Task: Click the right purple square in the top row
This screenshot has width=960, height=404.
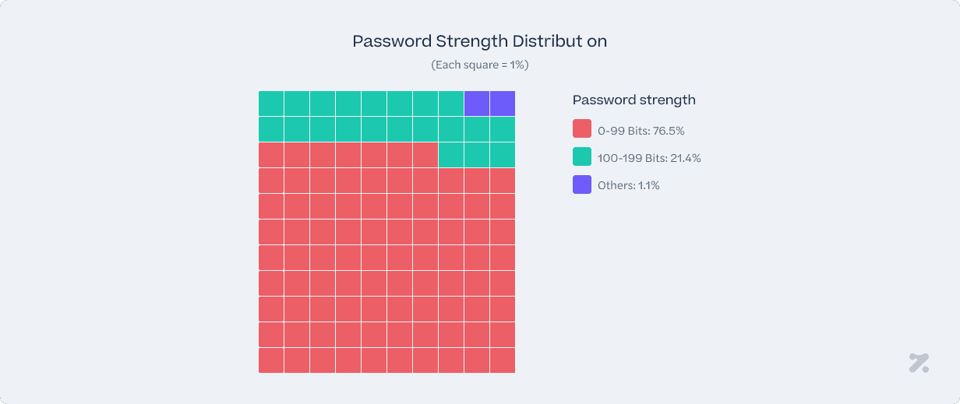Action: 502,103
